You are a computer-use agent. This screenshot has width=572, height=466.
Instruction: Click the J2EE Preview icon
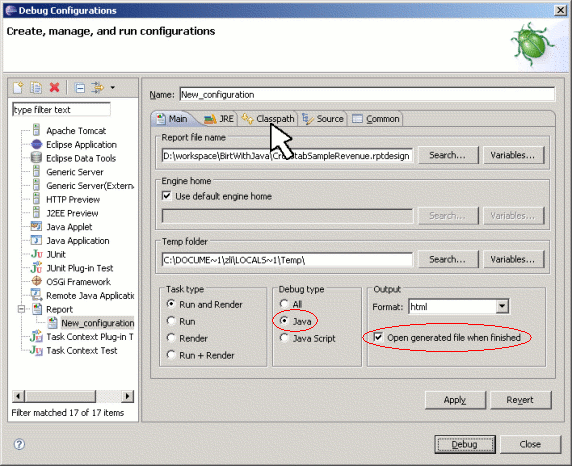click(x=36, y=213)
